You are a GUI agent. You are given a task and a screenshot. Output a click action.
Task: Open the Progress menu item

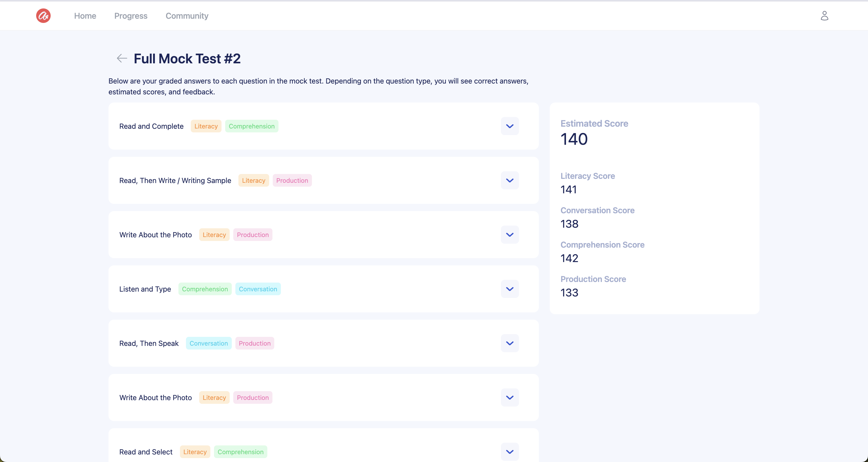[131, 16]
